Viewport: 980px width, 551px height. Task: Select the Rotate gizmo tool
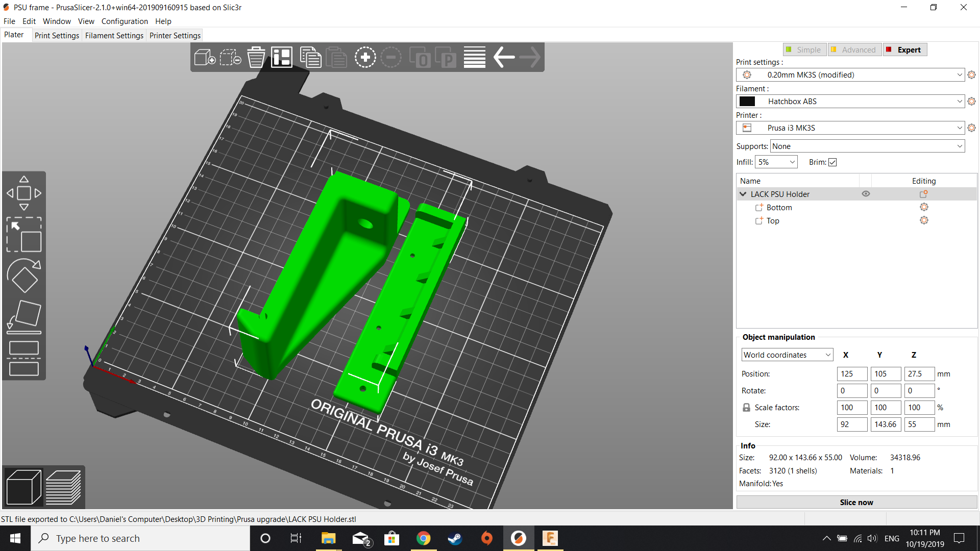coord(24,276)
